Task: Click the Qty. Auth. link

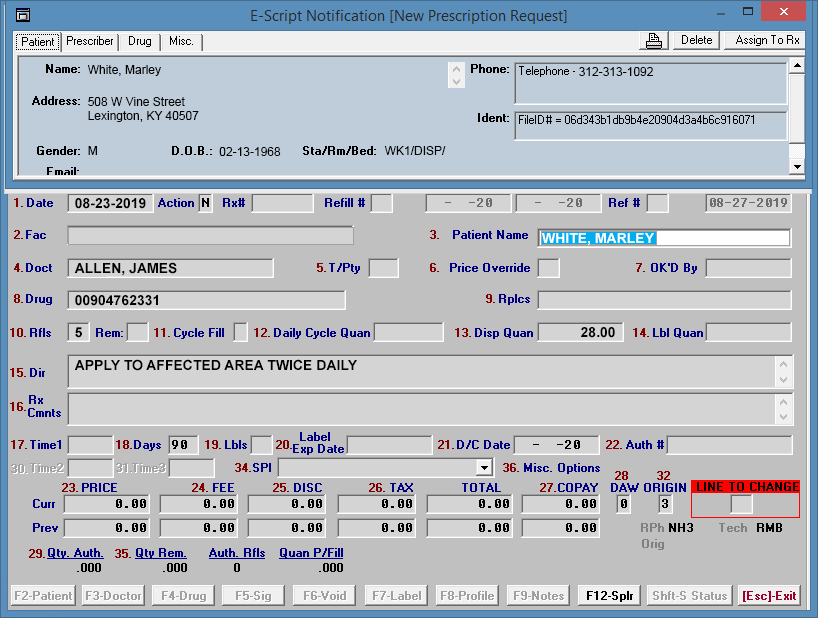Action: [x=75, y=552]
